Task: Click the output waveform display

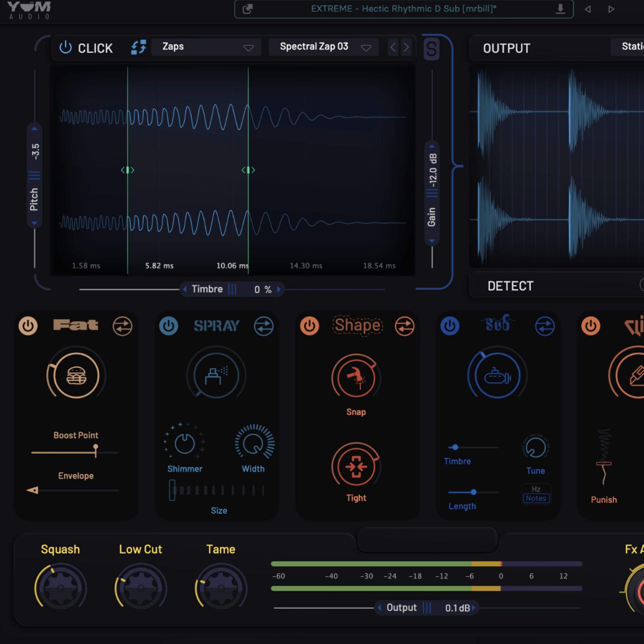Action: click(x=556, y=166)
